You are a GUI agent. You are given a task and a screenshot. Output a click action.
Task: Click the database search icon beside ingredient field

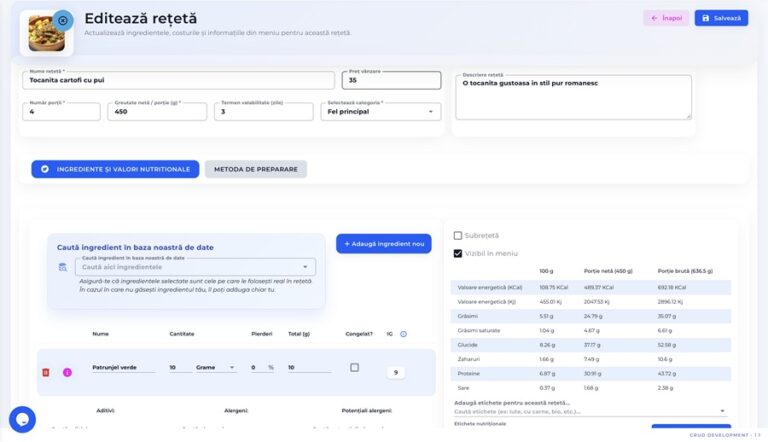(x=63, y=267)
